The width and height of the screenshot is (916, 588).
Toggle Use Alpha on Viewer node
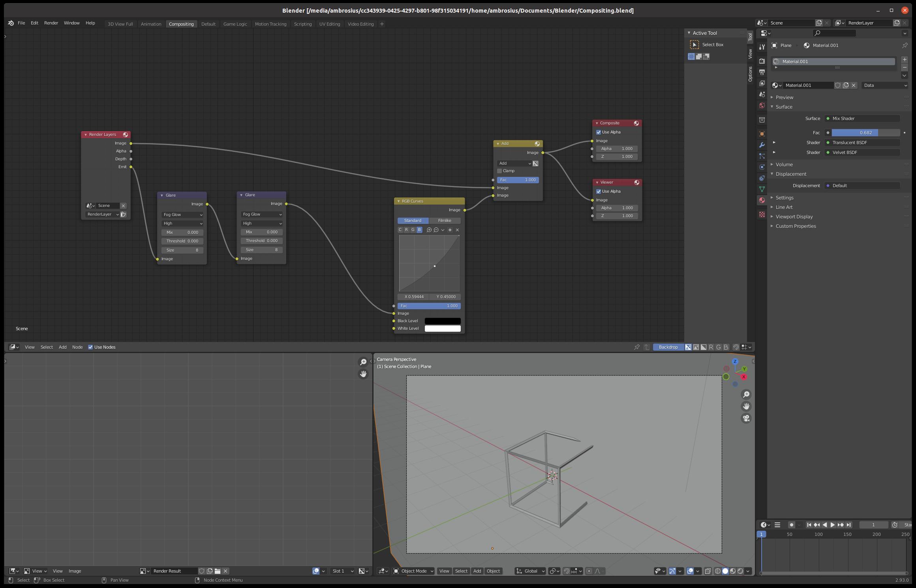(599, 192)
